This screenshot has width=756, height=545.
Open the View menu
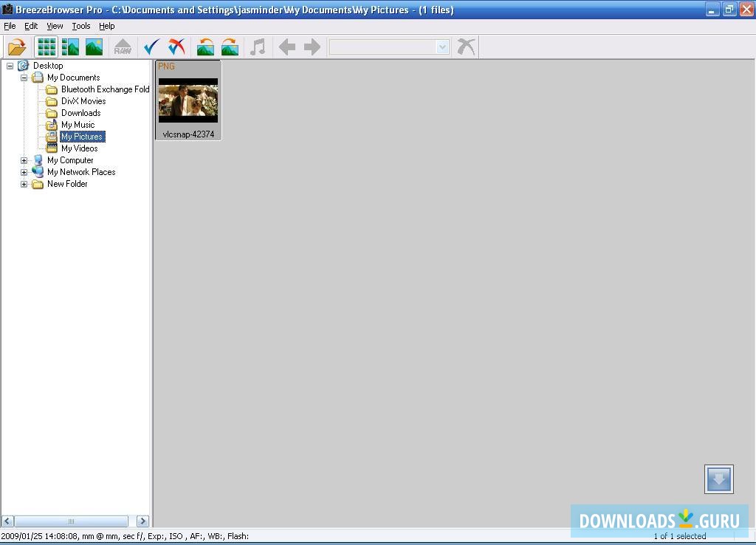pos(55,25)
